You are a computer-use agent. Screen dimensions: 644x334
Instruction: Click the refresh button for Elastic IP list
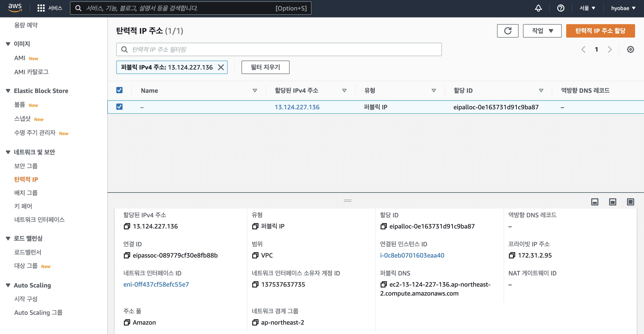(x=508, y=31)
